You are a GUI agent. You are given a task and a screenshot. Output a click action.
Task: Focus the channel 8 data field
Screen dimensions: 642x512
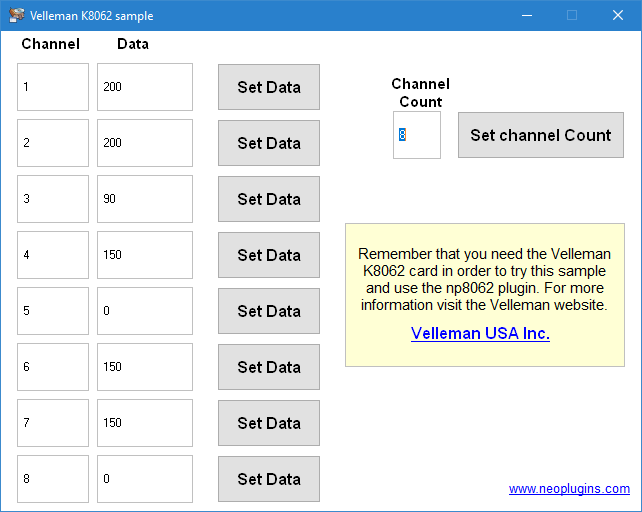[145, 479]
